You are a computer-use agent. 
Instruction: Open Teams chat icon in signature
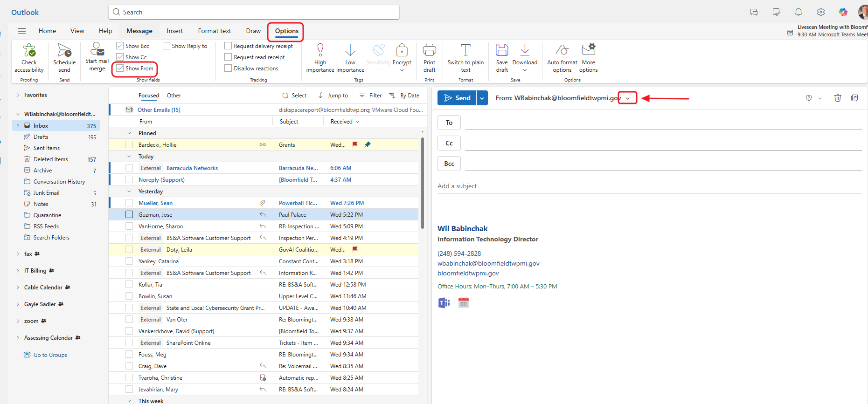[444, 303]
